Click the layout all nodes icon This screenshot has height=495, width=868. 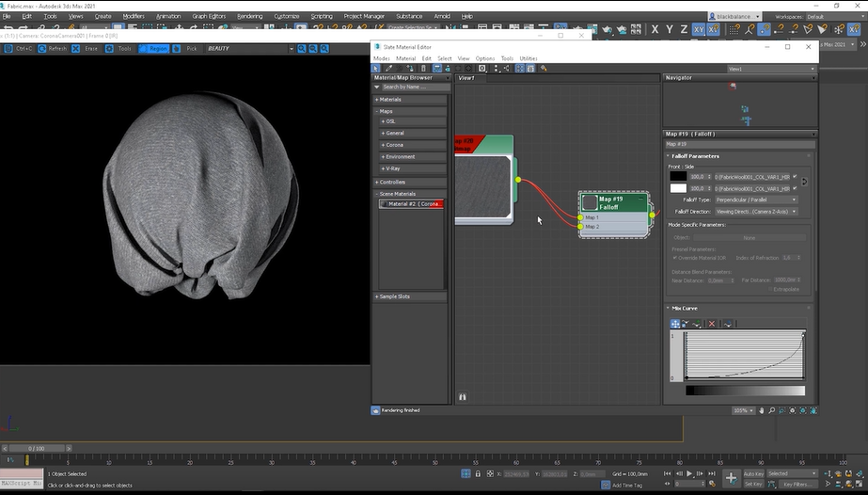coord(496,68)
